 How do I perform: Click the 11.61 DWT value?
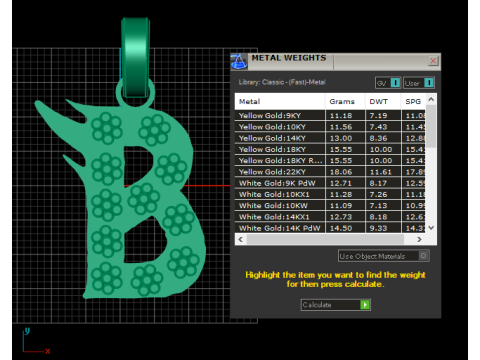(x=381, y=172)
